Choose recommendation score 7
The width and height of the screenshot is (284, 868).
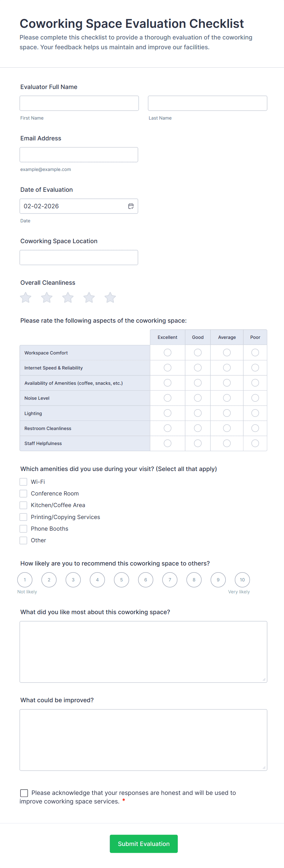click(x=169, y=580)
